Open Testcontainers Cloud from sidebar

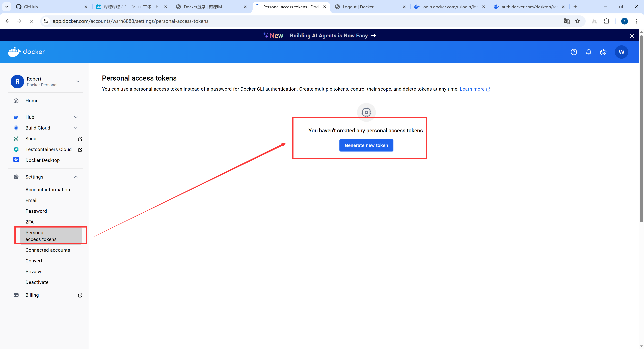(x=48, y=149)
